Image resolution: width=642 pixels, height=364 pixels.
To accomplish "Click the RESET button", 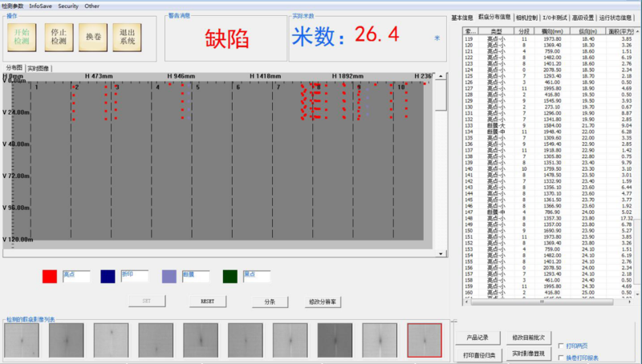I will click(201, 301).
